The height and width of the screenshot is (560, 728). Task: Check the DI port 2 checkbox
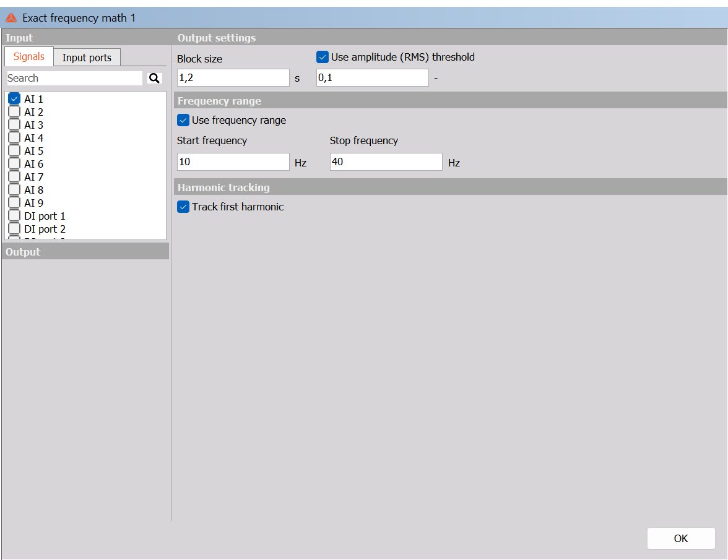click(x=14, y=229)
